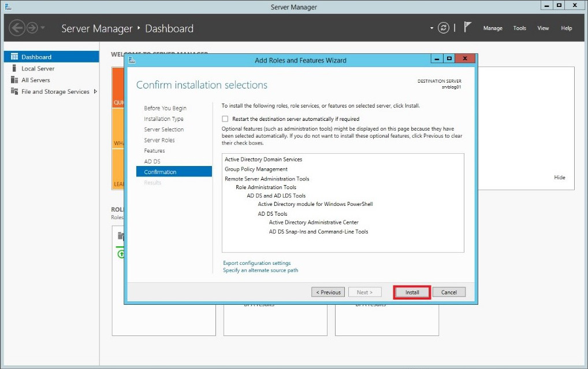This screenshot has height=369, width=588.
Task: Go to the Features step
Action: coord(154,150)
